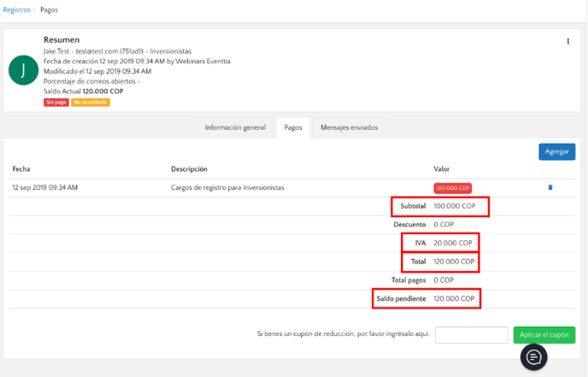Click the red 100.000 COP value badge
Image resolution: width=588 pixels, height=377 pixels.
(x=452, y=187)
